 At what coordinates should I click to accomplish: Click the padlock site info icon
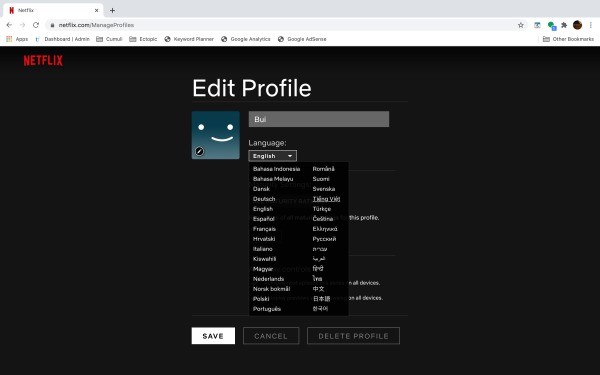coord(52,25)
